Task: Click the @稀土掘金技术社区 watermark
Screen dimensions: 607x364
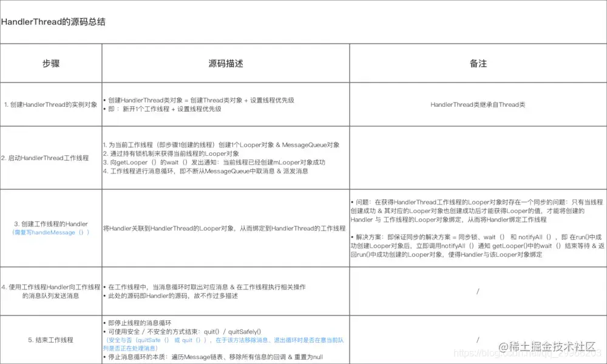Action: click(x=548, y=347)
